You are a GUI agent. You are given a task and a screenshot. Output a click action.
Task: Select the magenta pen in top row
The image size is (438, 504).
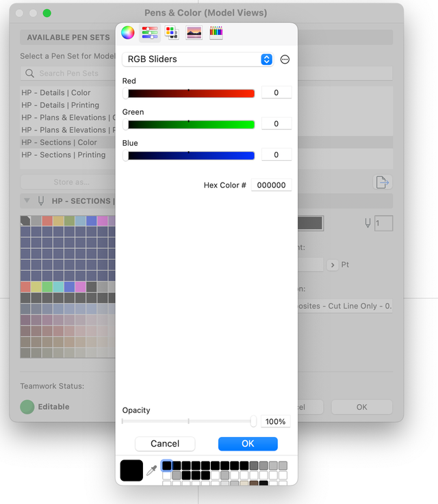pos(102,221)
